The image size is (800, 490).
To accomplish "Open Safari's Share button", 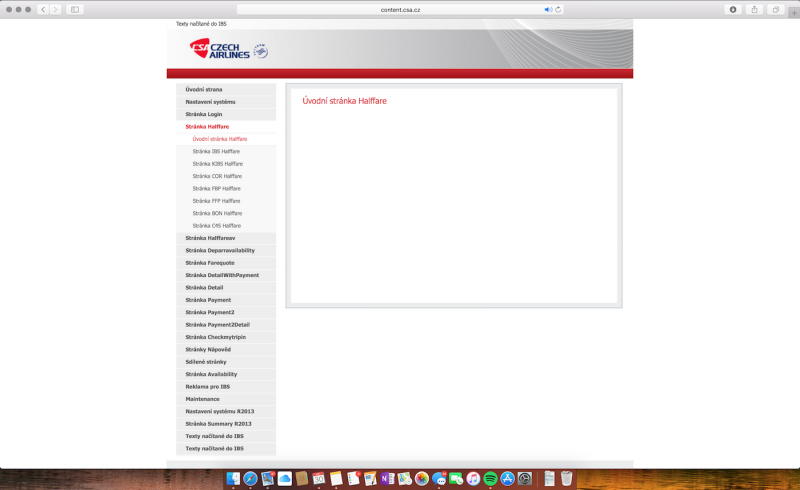I will (754, 9).
